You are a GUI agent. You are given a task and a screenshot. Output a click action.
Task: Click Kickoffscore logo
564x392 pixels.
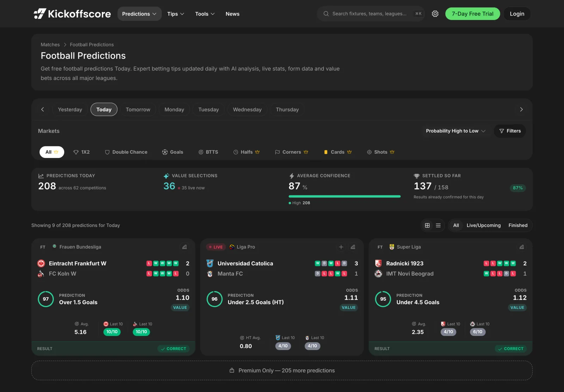pyautogui.click(x=72, y=14)
